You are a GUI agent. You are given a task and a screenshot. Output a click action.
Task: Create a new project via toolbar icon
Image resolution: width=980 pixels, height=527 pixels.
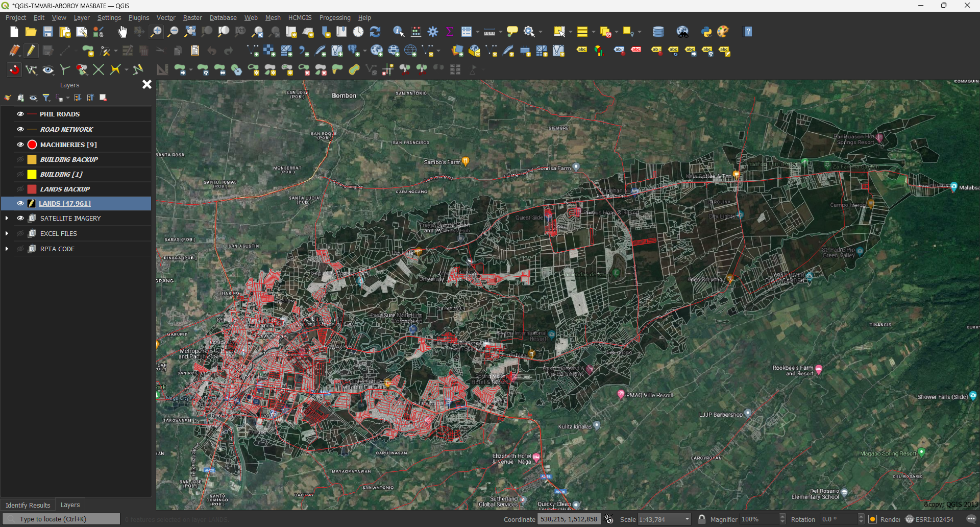coord(14,32)
